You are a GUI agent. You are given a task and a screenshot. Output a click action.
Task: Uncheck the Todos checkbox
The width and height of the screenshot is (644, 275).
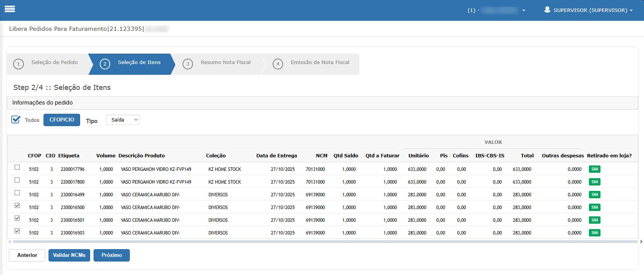point(16,120)
